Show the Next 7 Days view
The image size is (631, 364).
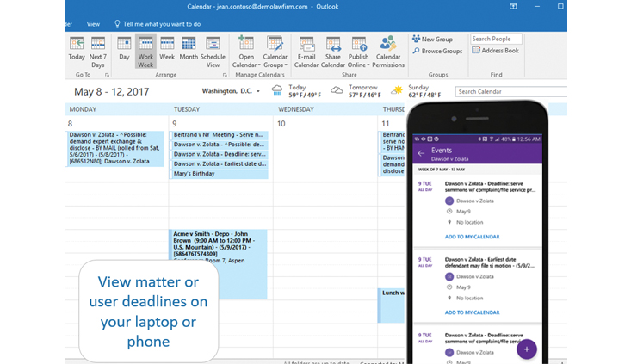[98, 52]
